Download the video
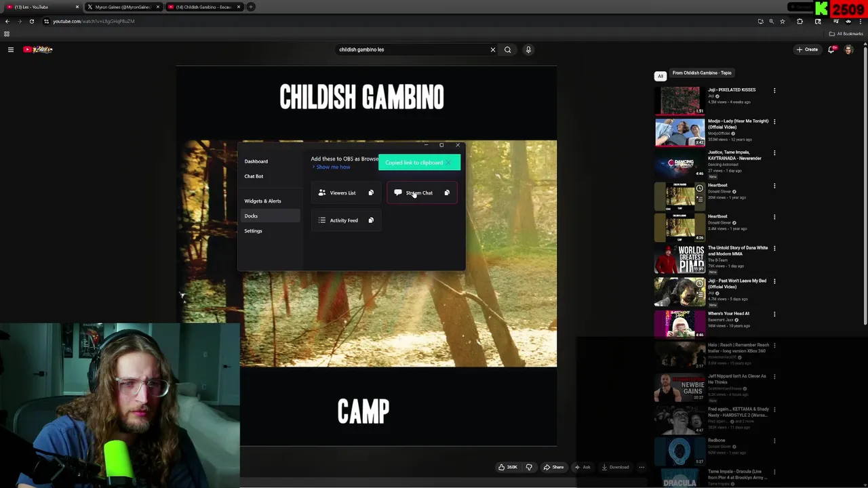Image resolution: width=868 pixels, height=488 pixels. (x=615, y=467)
